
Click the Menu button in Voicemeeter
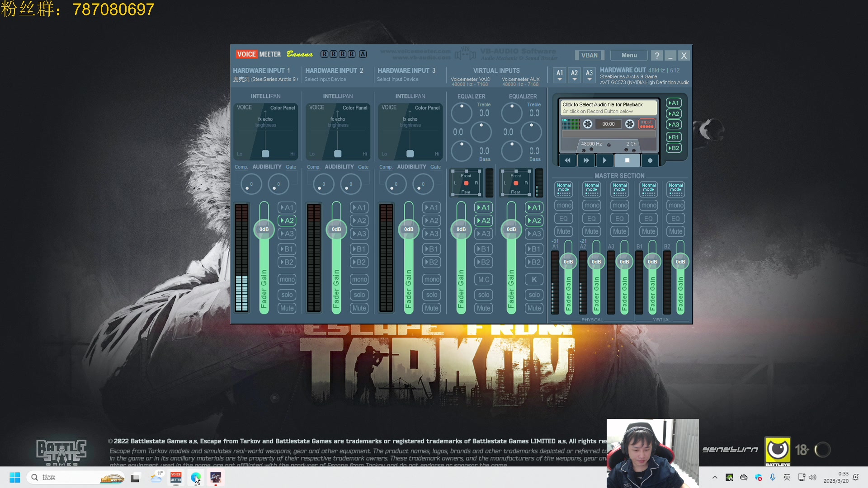(x=629, y=55)
